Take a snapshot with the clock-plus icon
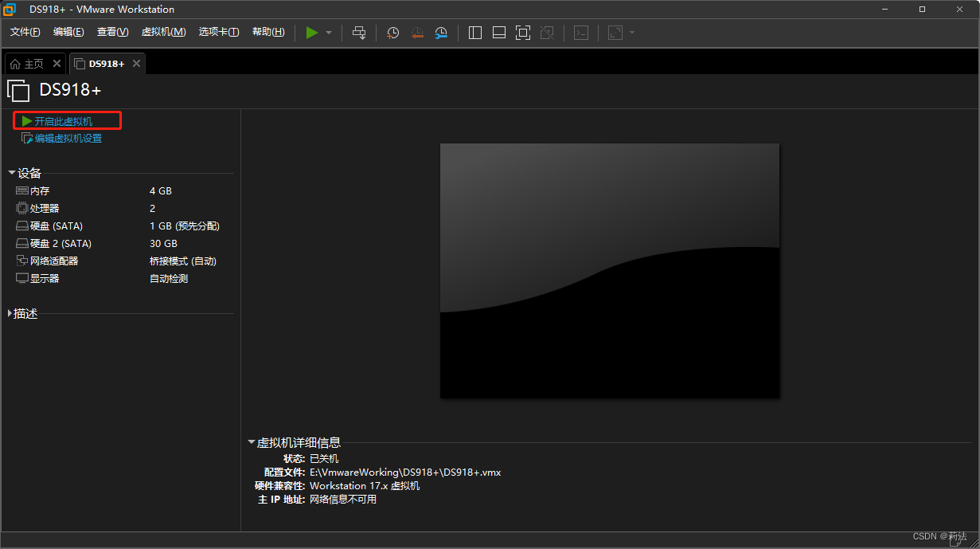The width and height of the screenshot is (980, 549). point(392,33)
